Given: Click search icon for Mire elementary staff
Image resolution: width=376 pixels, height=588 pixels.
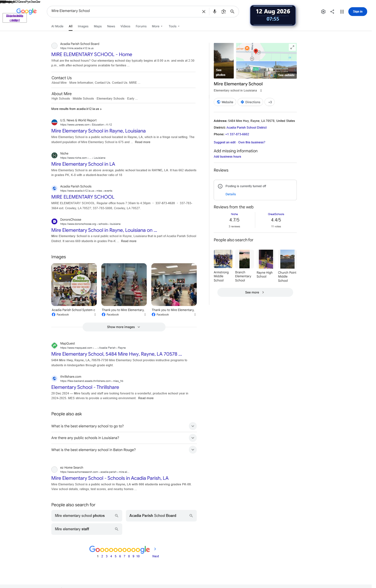Looking at the screenshot, I should (117, 529).
